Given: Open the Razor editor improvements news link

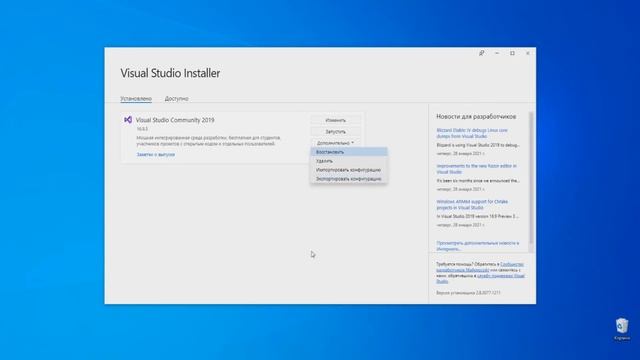Looking at the screenshot, I should (476, 169).
